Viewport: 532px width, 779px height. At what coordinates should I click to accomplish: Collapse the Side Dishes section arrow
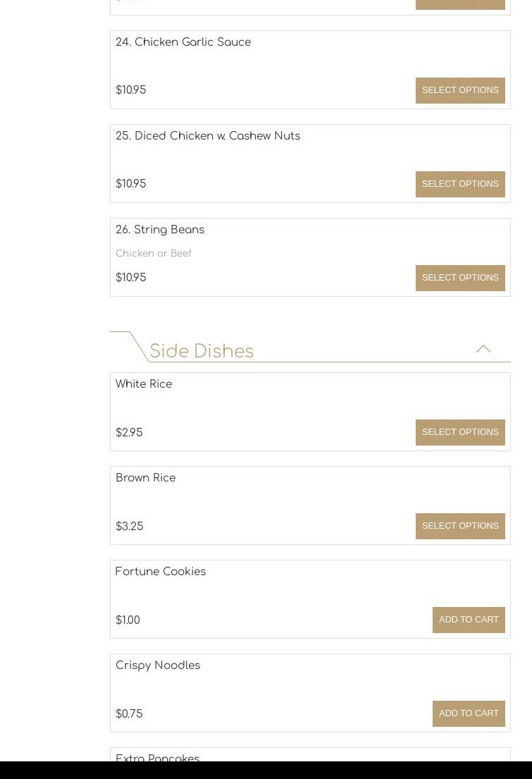[483, 349]
